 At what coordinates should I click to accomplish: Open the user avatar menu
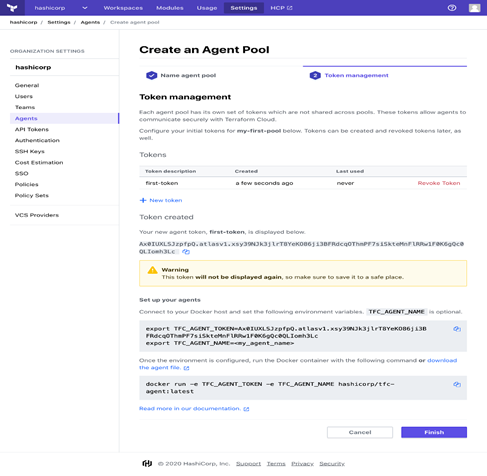[474, 8]
